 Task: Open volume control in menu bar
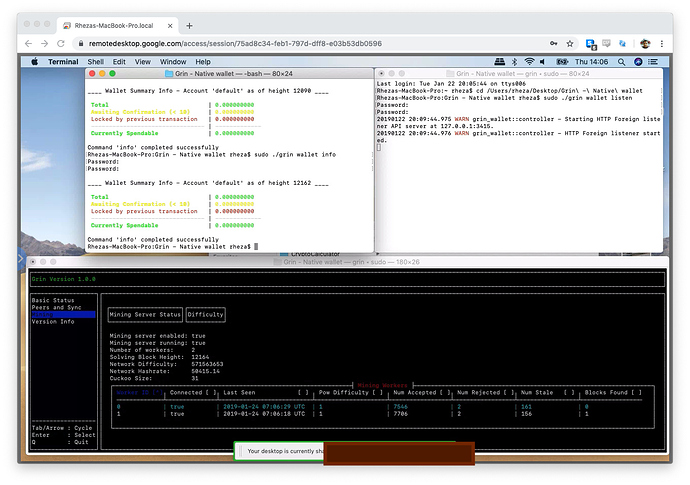(543, 62)
